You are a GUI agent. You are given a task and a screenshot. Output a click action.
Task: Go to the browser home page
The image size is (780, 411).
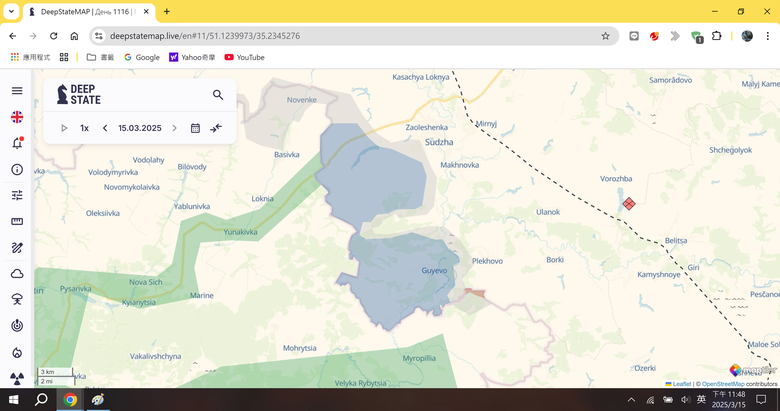(74, 36)
